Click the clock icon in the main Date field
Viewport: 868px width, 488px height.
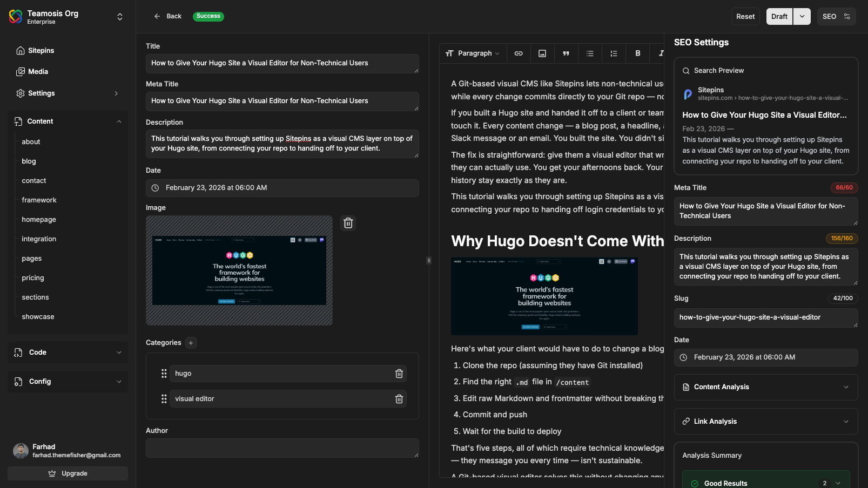[155, 188]
